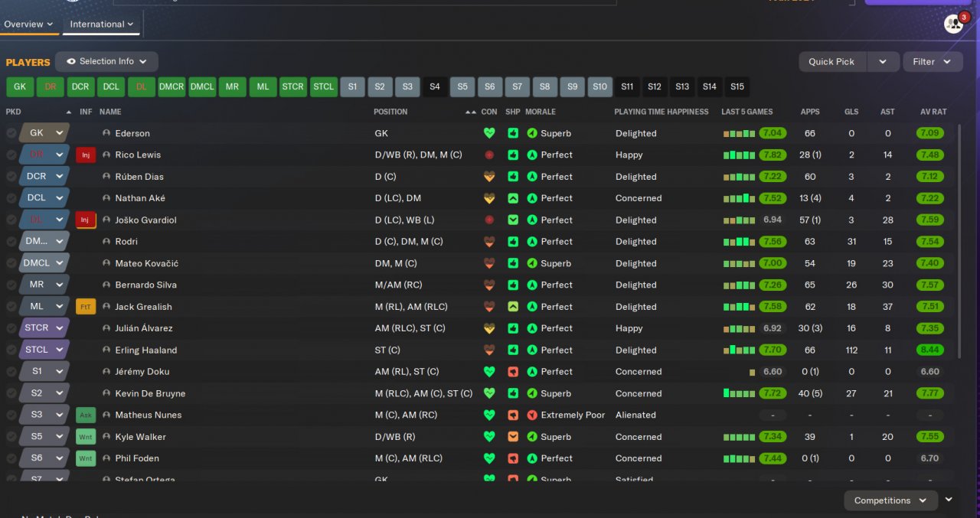Click Erling Haaland's 8.44 average rating
Image resolution: width=980 pixels, height=518 pixels.
coord(929,350)
